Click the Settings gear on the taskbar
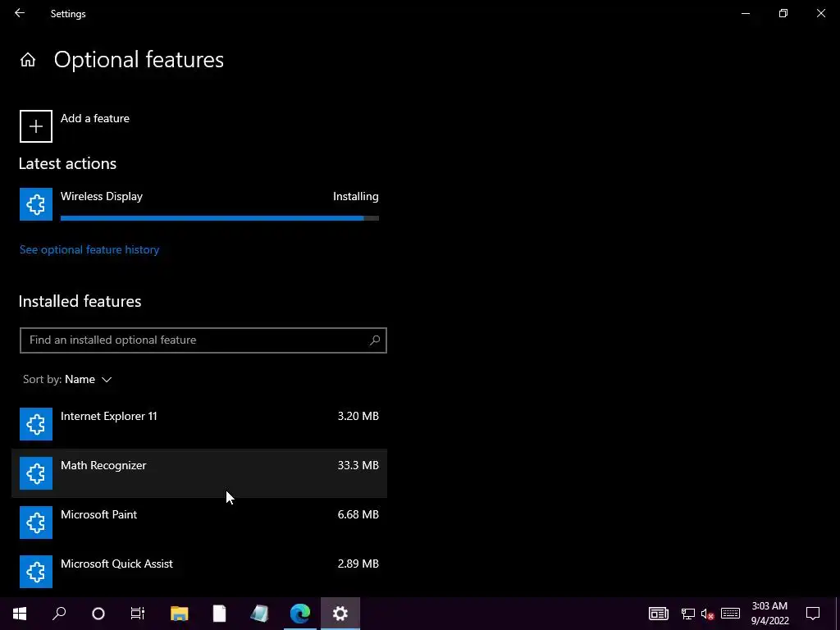 click(340, 614)
